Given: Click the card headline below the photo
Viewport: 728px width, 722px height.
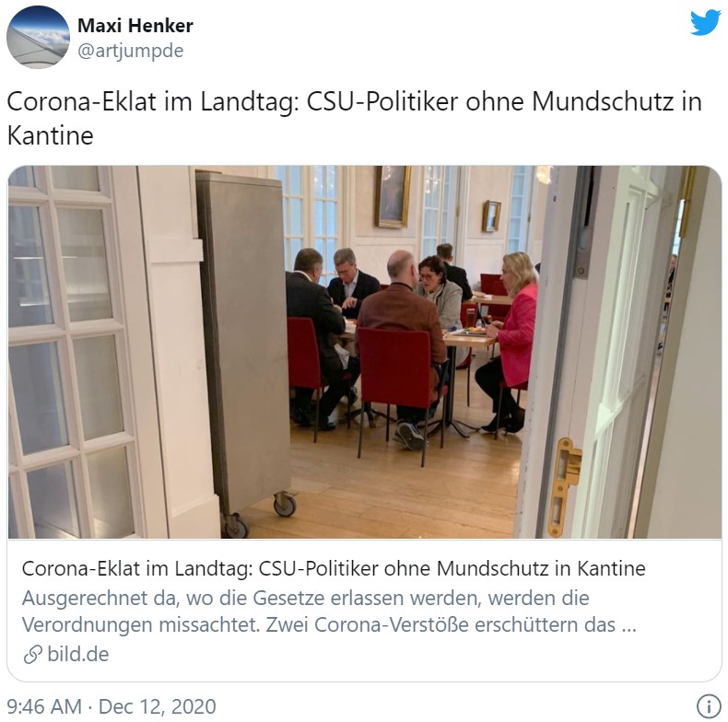Looking at the screenshot, I should pos(334,568).
